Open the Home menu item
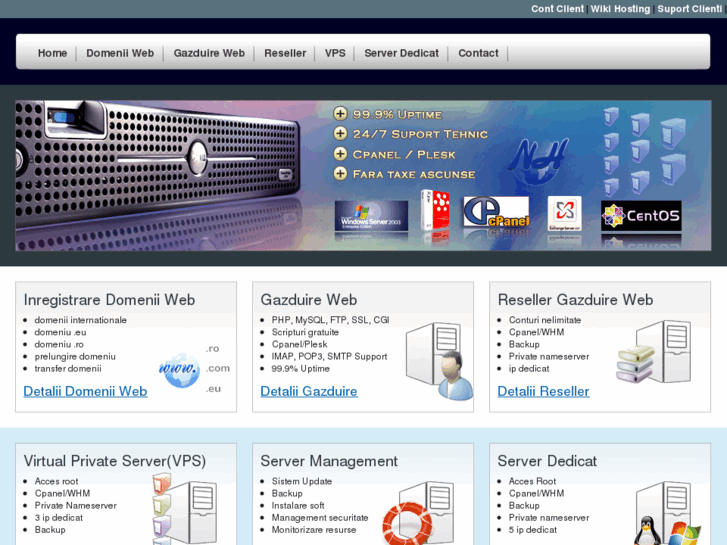Image resolution: width=727 pixels, height=545 pixels. point(52,53)
